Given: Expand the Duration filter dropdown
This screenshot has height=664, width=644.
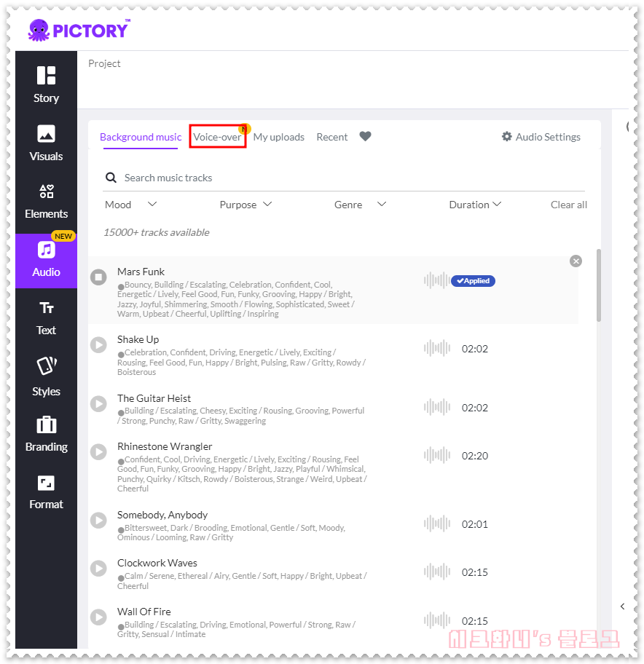Looking at the screenshot, I should point(476,205).
